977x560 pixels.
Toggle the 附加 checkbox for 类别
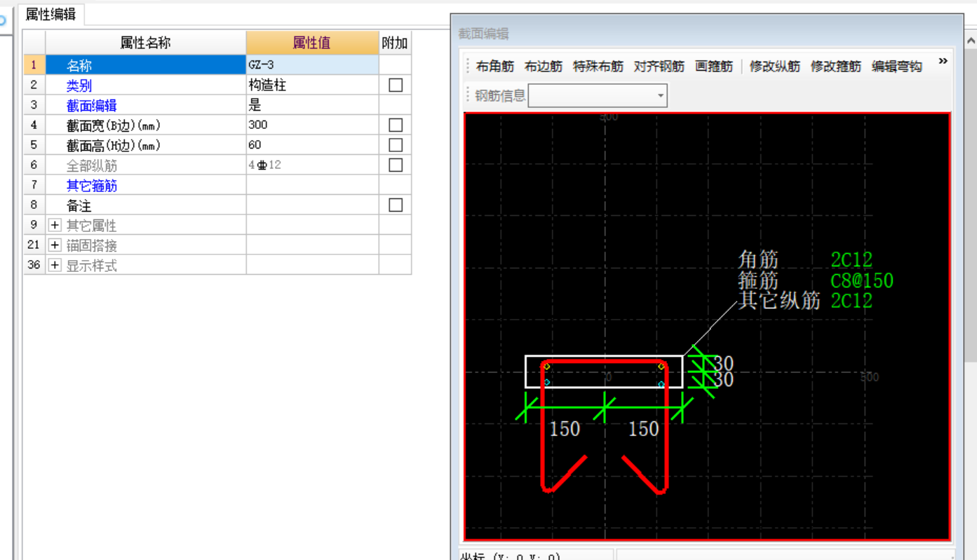click(x=396, y=85)
